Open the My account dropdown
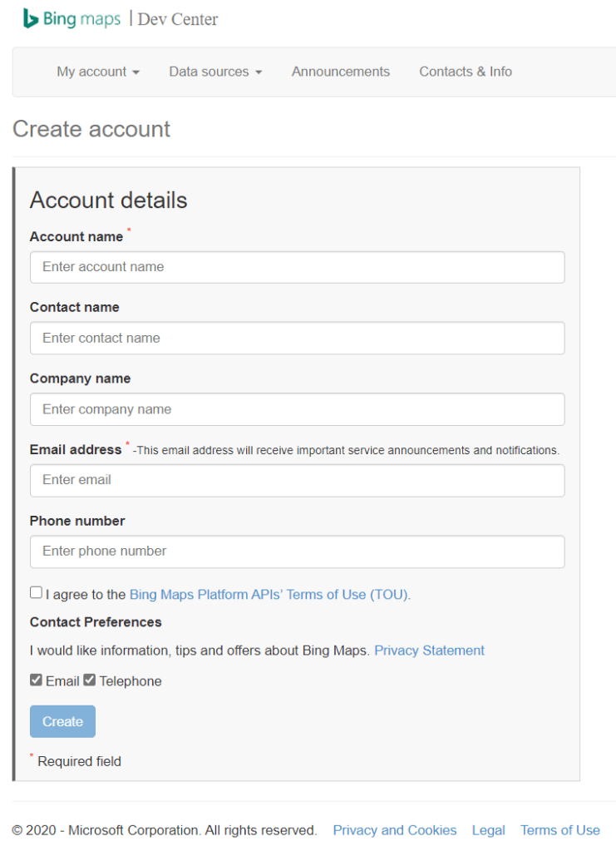Image resolution: width=616 pixels, height=851 pixels. (x=98, y=72)
